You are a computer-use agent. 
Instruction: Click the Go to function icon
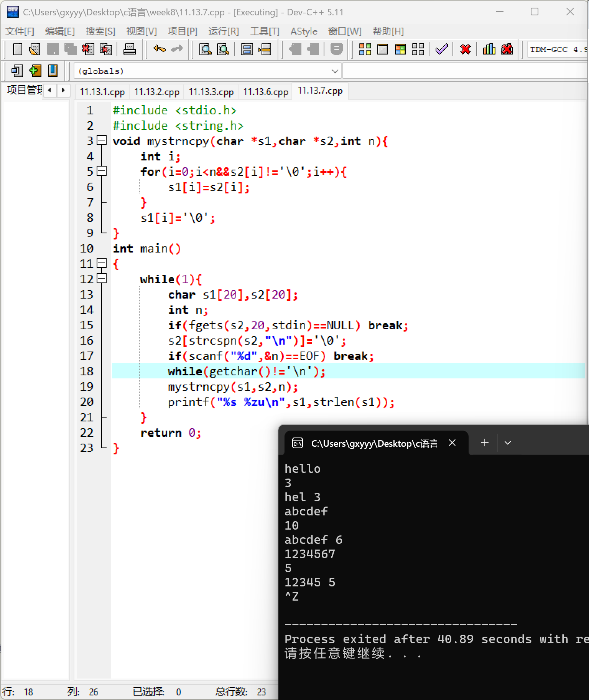click(247, 49)
